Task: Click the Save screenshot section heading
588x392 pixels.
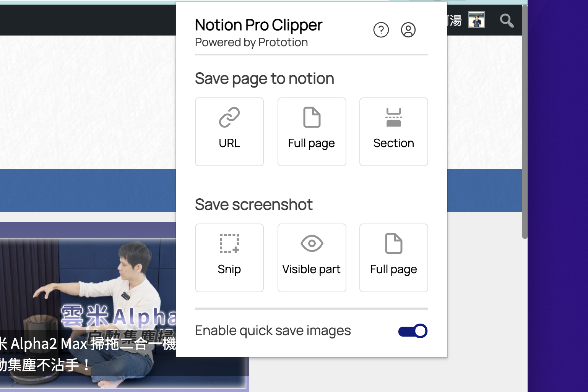Action: [253, 204]
